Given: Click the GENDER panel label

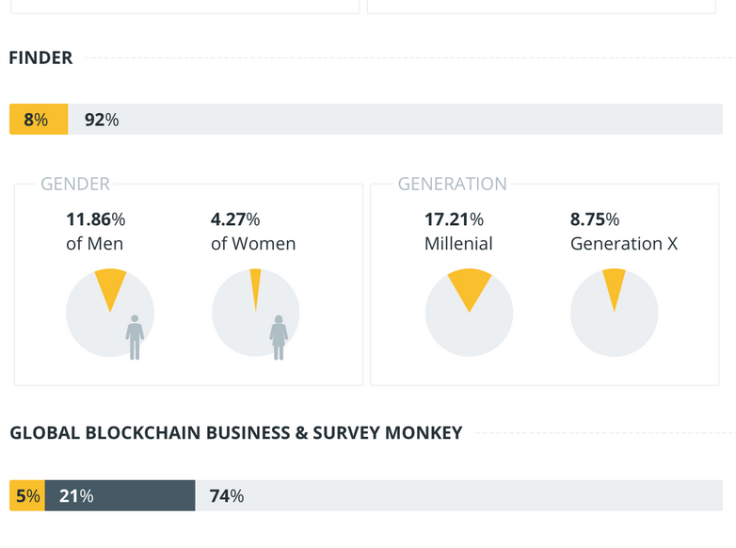Looking at the screenshot, I should click(75, 184).
